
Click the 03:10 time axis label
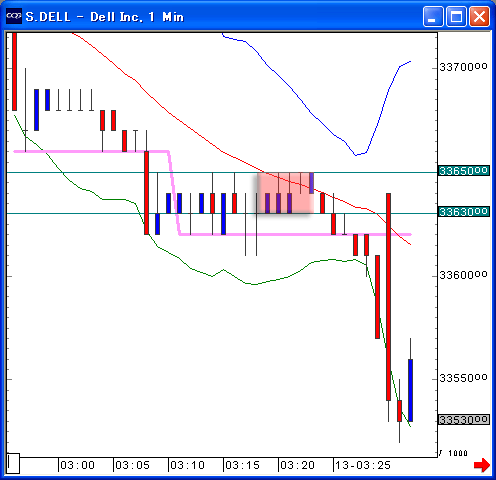click(187, 465)
